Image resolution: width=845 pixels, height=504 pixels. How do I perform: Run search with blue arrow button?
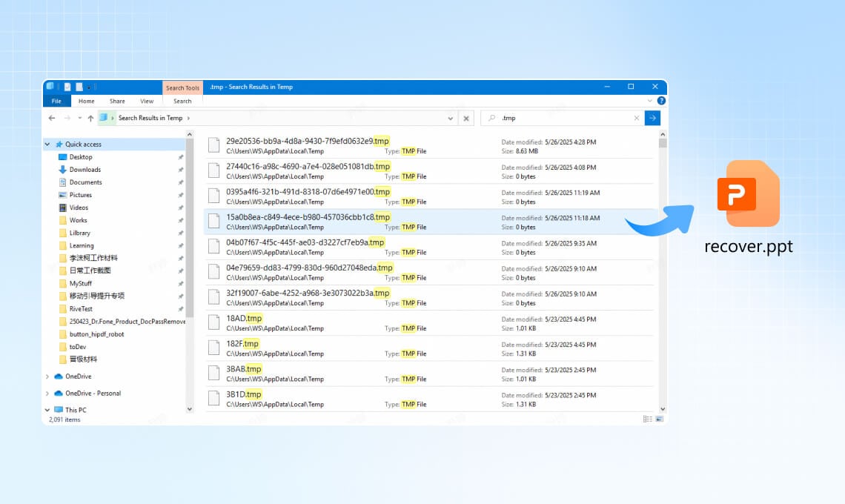click(x=652, y=118)
